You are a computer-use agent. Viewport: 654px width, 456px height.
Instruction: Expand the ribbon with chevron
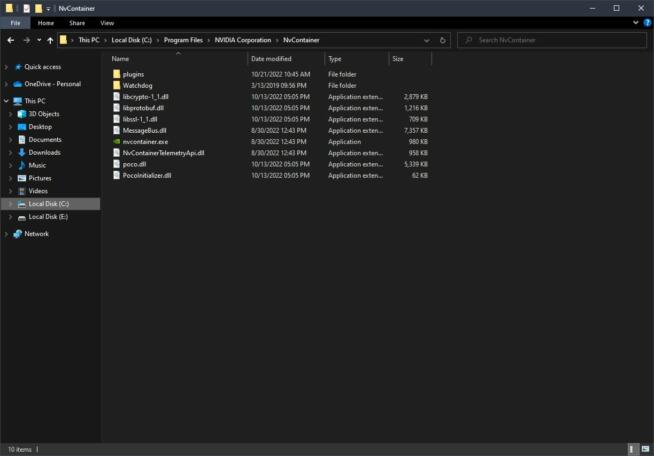click(635, 23)
